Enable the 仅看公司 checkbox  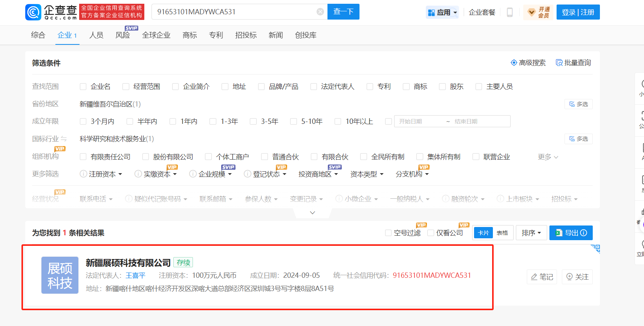click(x=431, y=233)
